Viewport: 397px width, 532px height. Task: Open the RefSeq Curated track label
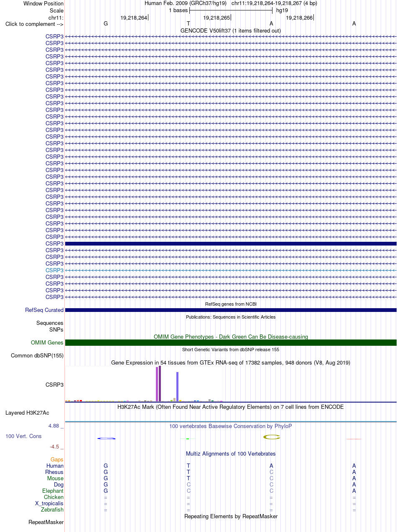(44, 310)
